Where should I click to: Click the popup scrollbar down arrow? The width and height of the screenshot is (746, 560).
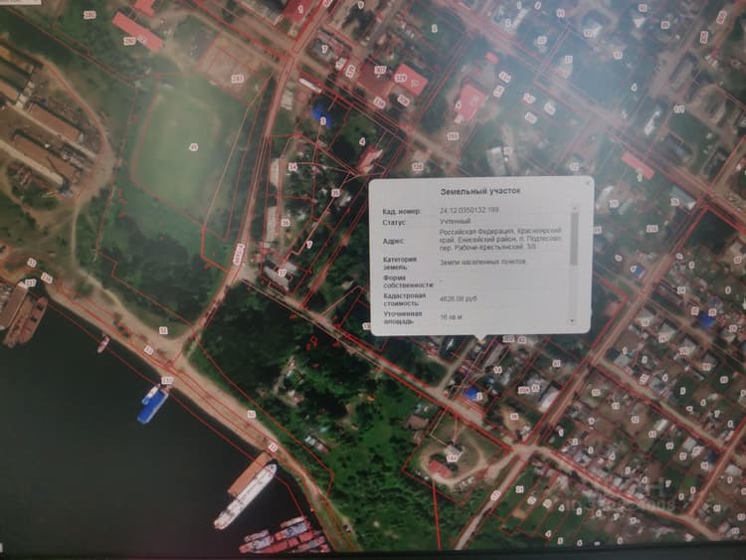[573, 321]
